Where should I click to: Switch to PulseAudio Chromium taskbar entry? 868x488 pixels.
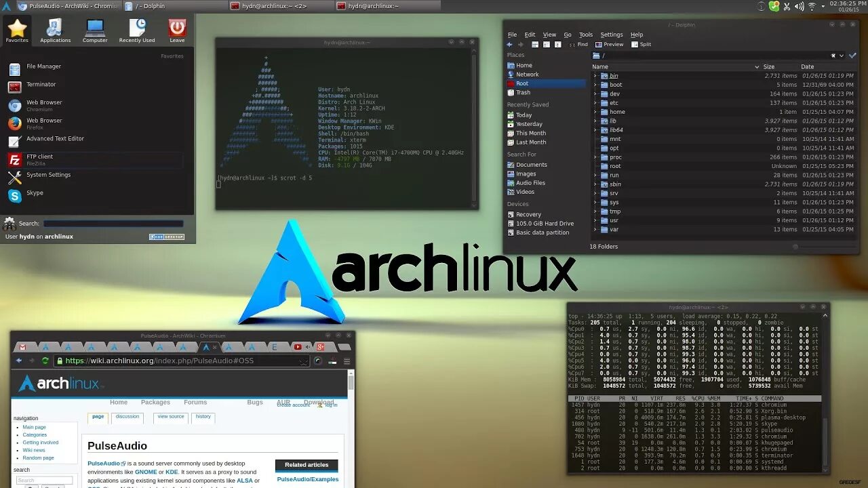(x=68, y=6)
